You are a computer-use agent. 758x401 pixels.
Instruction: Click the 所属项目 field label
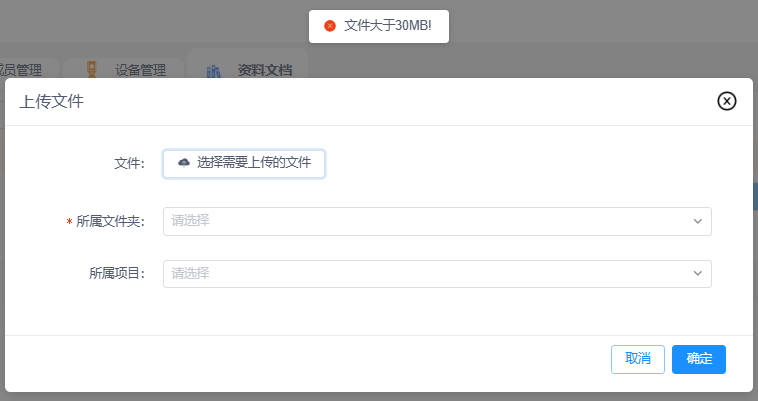click(x=116, y=274)
